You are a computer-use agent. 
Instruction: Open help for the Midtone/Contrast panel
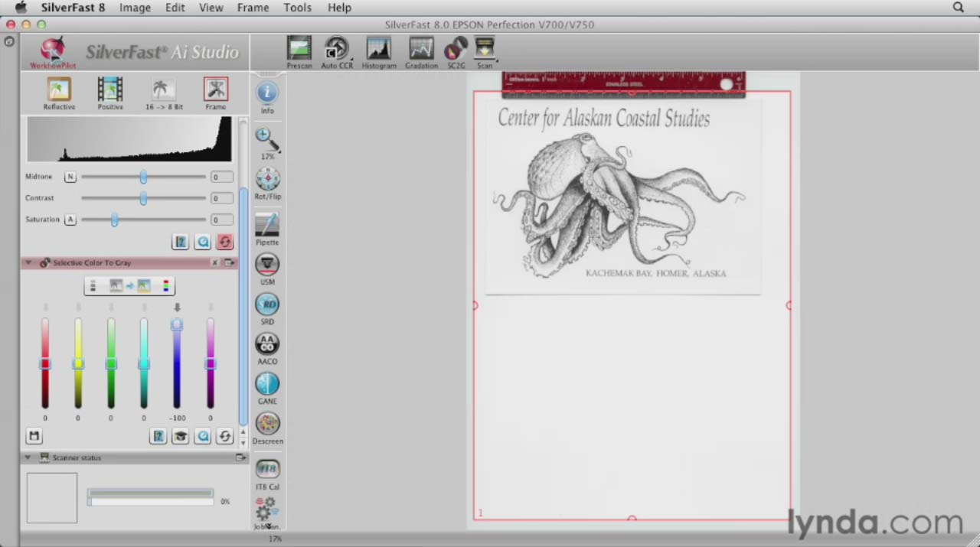[x=180, y=242]
